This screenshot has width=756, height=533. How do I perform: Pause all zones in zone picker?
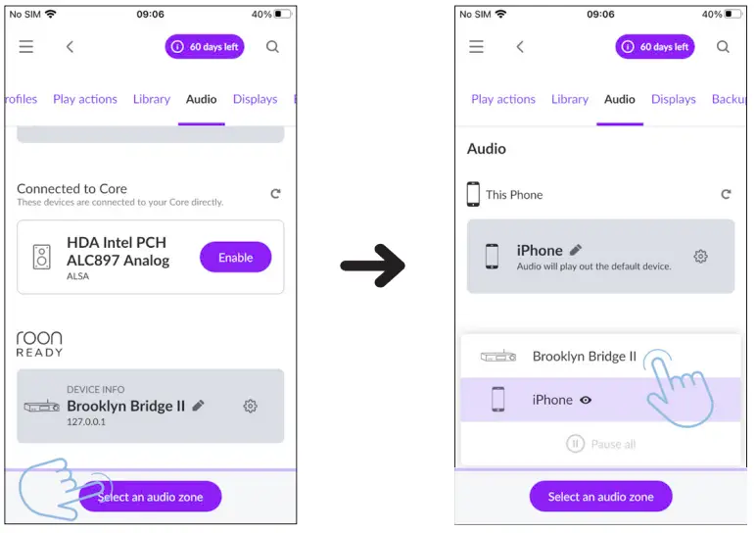click(x=600, y=444)
